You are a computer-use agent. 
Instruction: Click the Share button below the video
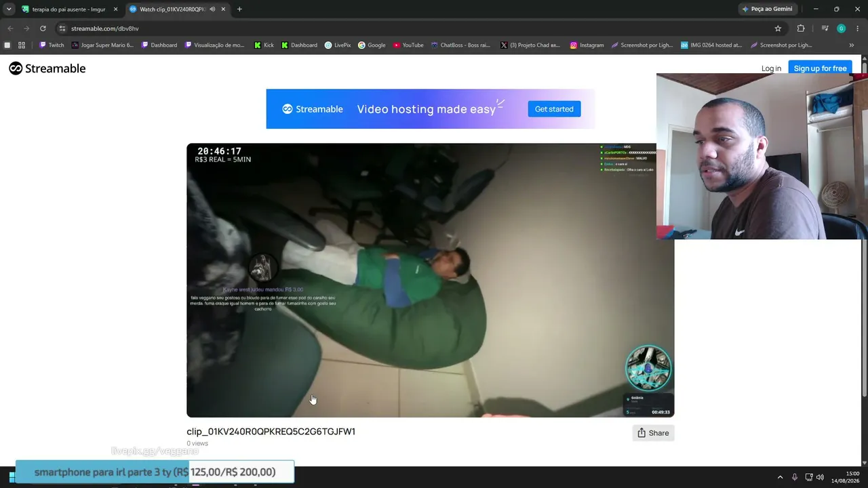pyautogui.click(x=653, y=433)
